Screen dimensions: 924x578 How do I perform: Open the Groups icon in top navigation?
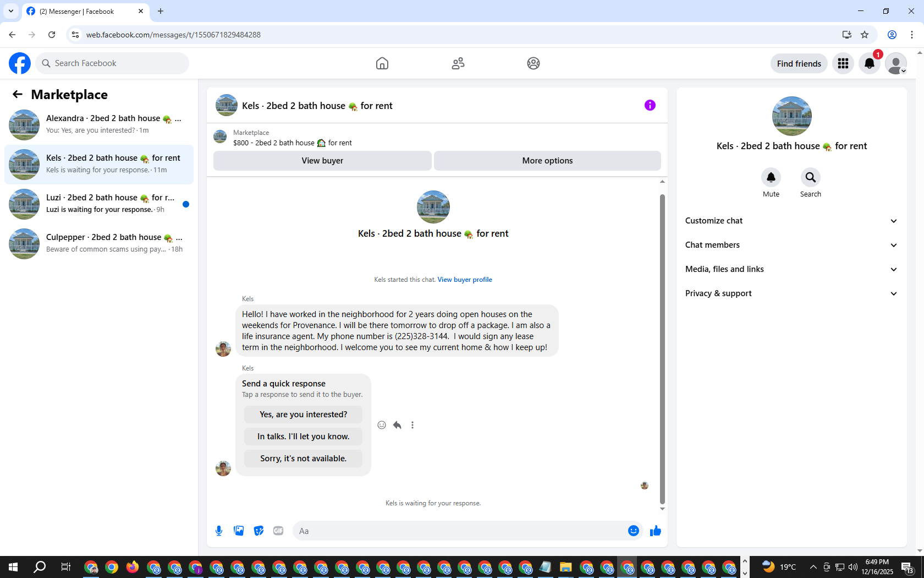point(533,63)
